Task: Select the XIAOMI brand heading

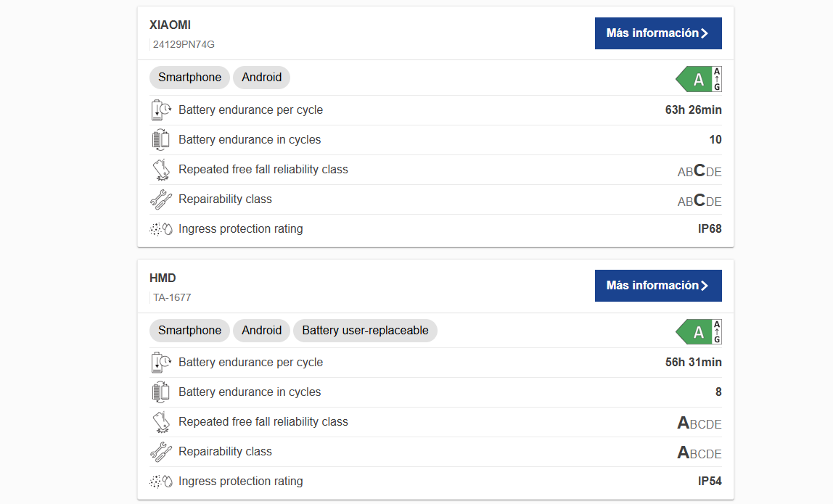Action: point(170,25)
